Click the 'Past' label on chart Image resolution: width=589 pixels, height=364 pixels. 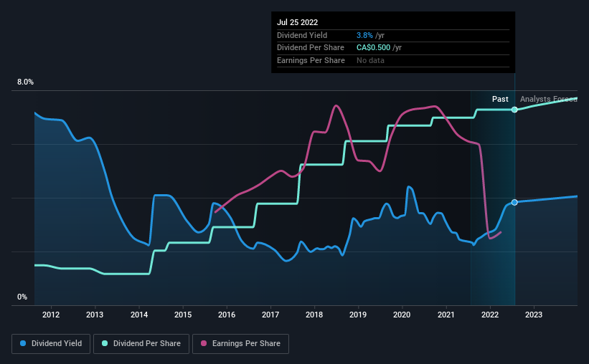(500, 99)
